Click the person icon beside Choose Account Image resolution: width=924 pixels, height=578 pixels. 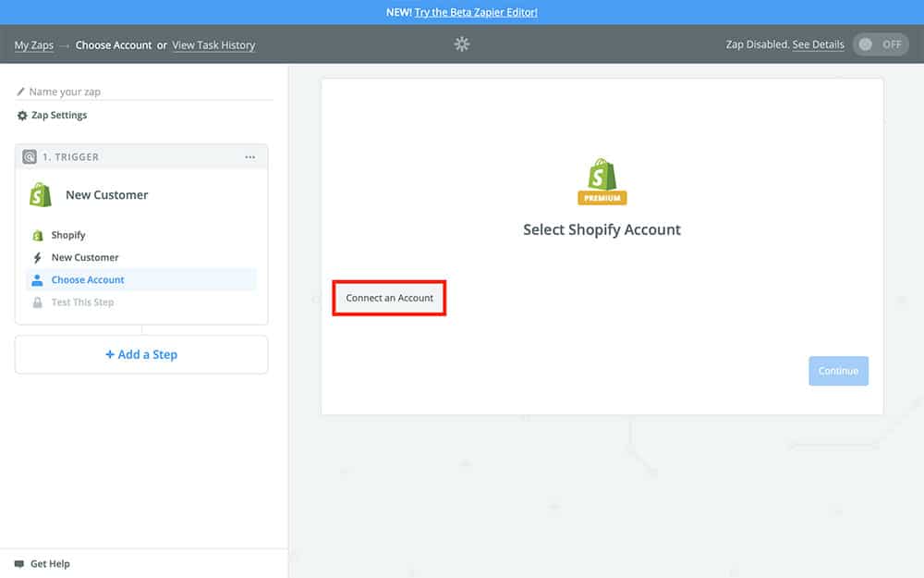click(38, 280)
